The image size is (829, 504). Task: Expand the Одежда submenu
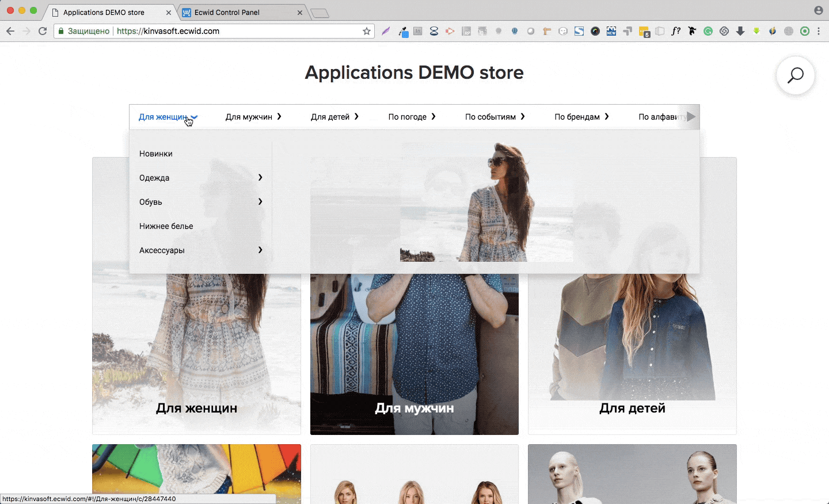(200, 178)
